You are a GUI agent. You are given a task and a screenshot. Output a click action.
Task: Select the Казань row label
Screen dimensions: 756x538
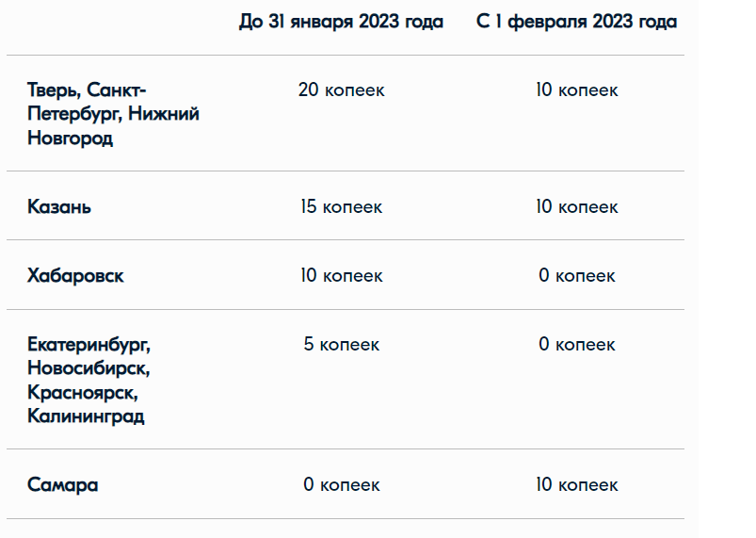59,206
